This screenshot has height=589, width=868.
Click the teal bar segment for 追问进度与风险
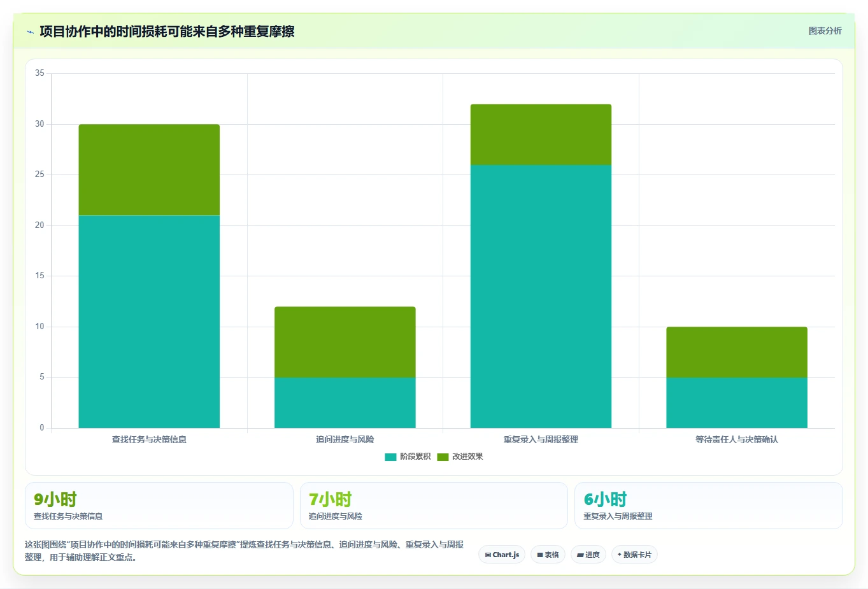[345, 402]
